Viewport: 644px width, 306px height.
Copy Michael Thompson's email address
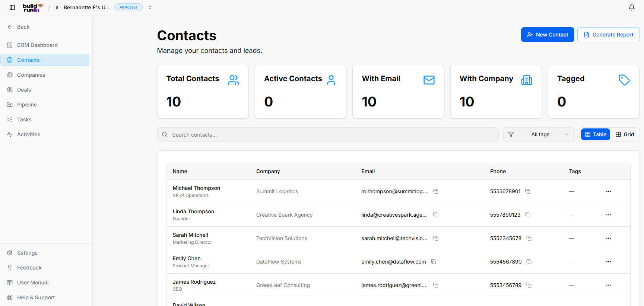point(436,191)
